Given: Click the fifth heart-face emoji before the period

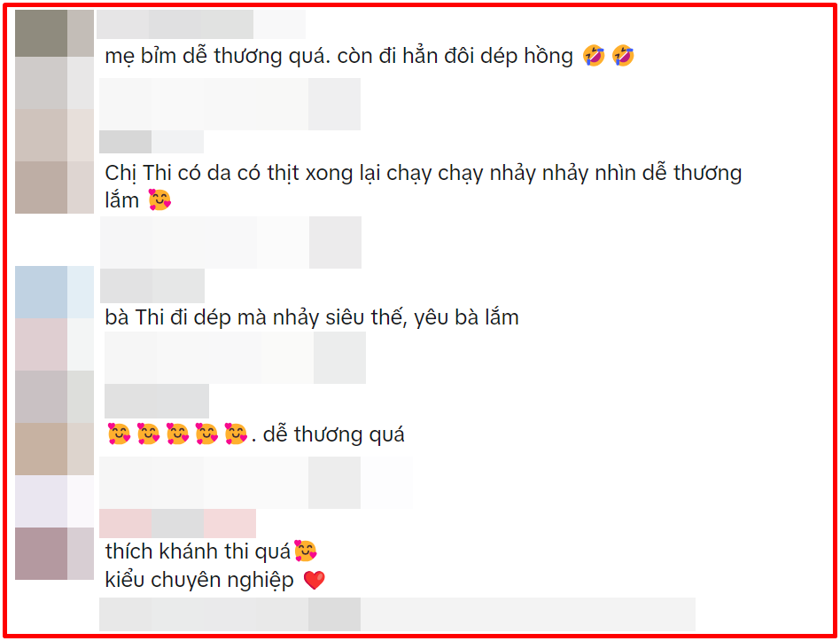Looking at the screenshot, I should pos(236,434).
